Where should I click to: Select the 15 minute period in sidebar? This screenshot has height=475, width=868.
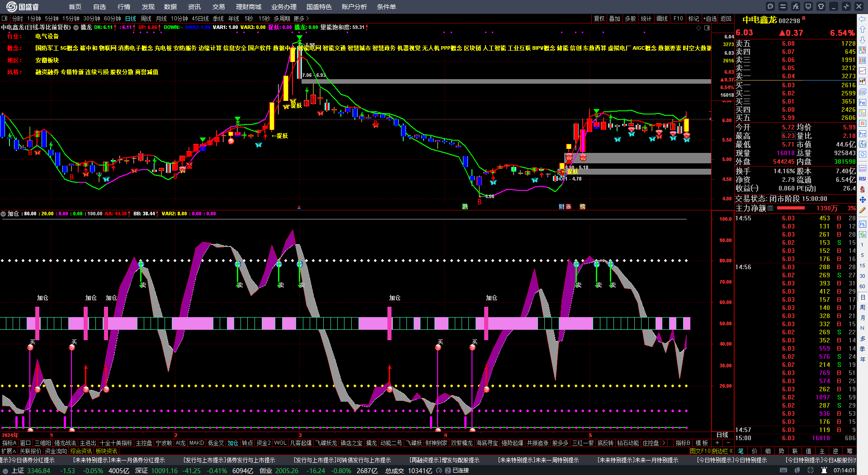863,266
